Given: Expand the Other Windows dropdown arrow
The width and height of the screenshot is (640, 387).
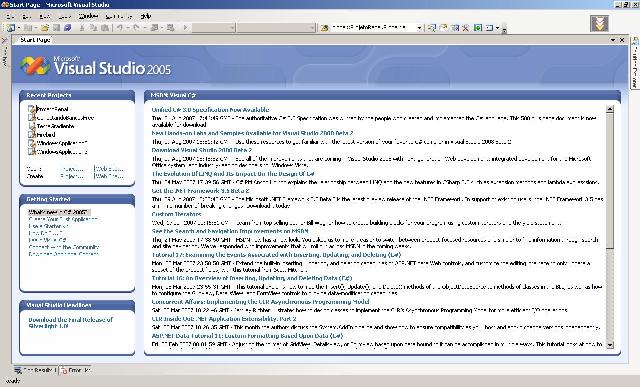Looking at the screenshot, I should coord(497,28).
